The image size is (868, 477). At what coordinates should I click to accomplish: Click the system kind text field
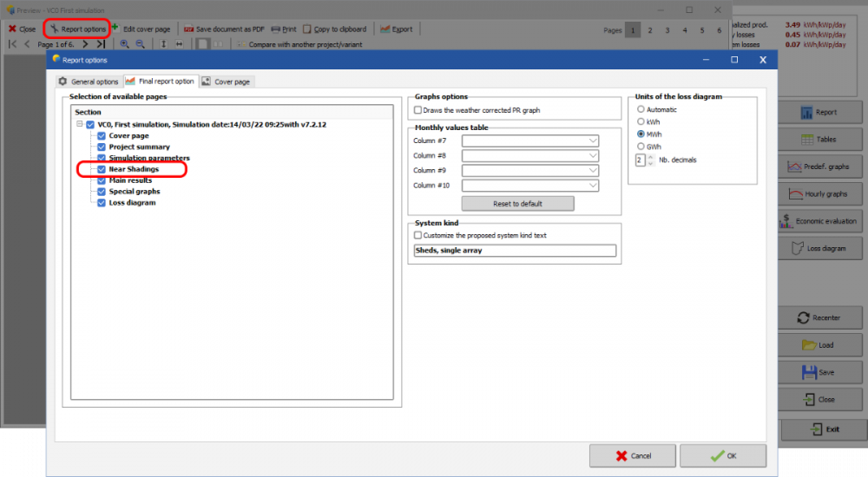(515, 251)
